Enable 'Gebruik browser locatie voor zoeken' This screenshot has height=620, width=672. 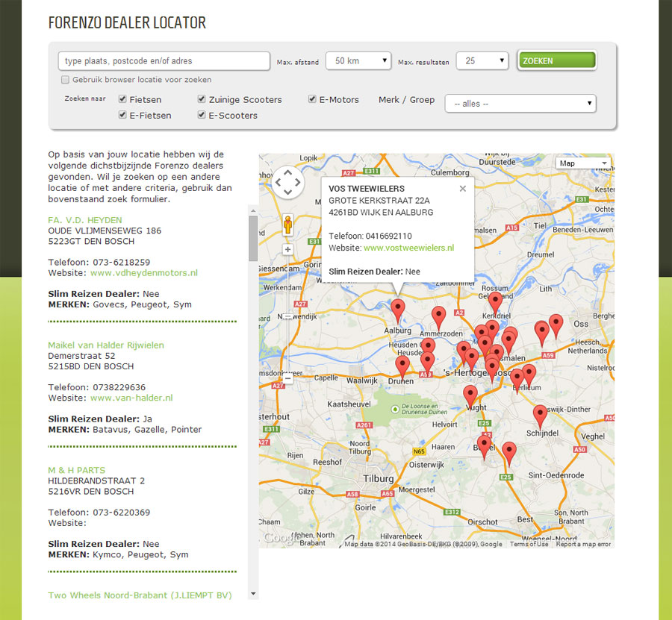65,80
